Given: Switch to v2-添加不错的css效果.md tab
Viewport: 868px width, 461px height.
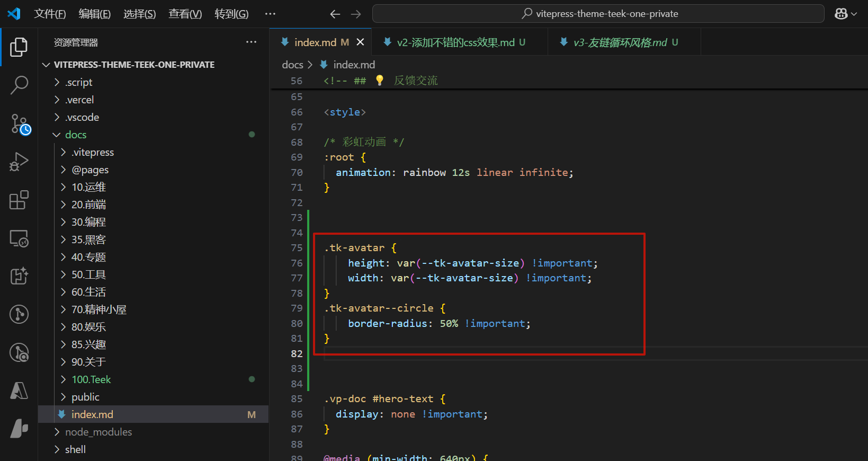Looking at the screenshot, I should click(x=455, y=42).
